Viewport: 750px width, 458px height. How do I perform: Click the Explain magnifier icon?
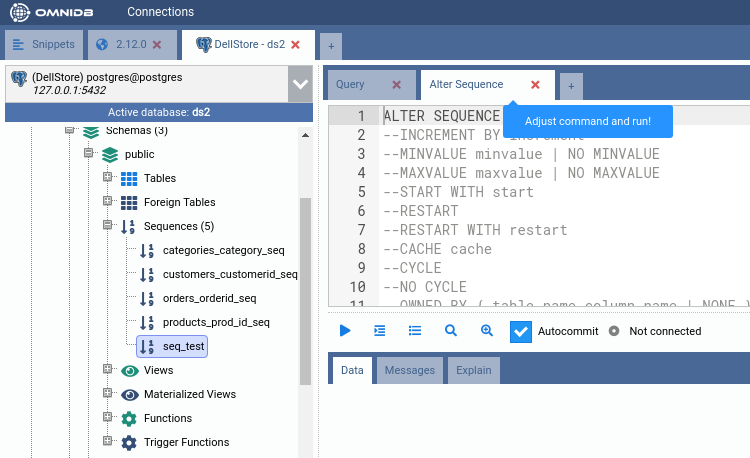pos(451,331)
